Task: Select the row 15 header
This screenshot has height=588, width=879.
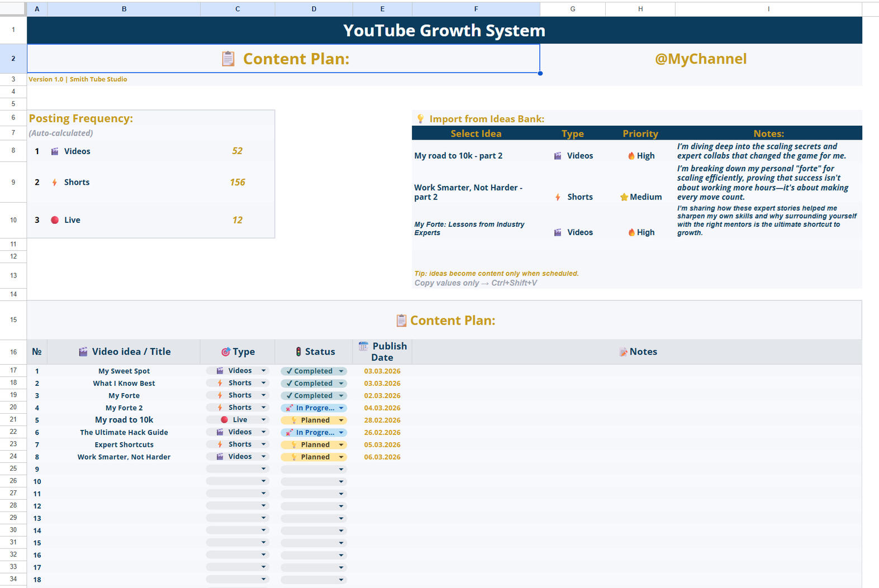Action: coord(13,320)
